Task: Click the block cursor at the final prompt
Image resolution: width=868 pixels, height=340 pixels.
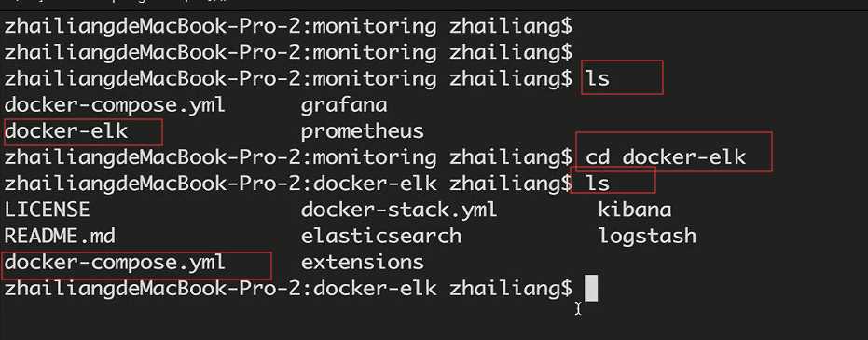Action: tap(591, 289)
